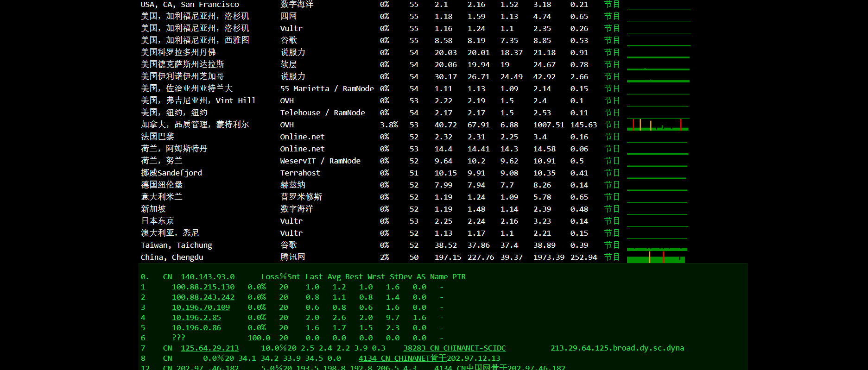This screenshot has height=370, width=868.
Task: Open the 节目 link for 澳大利亚,悉尼 row
Action: pos(612,233)
